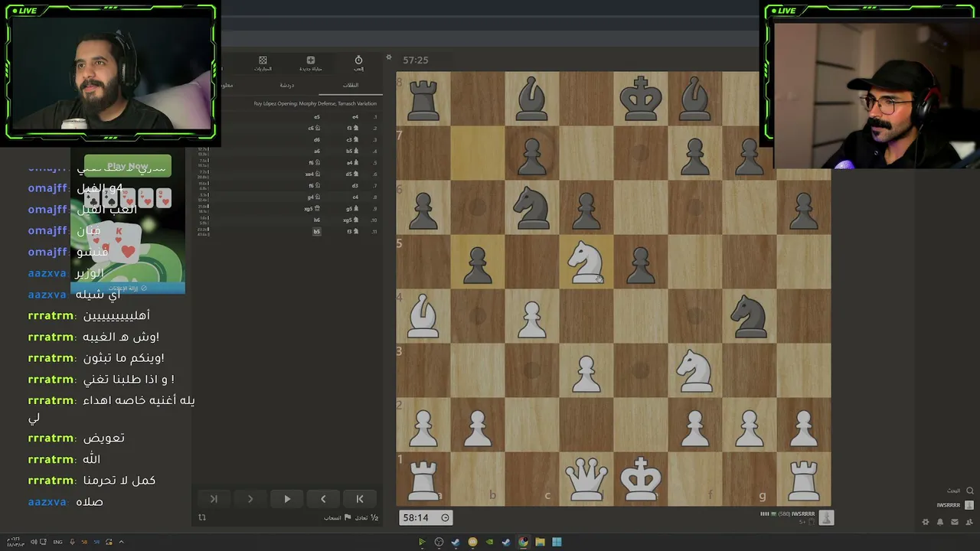Flip the board with the rotate icon

pyautogui.click(x=202, y=517)
